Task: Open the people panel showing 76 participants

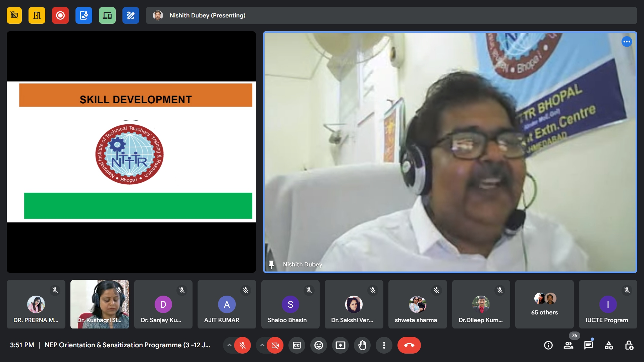Action: click(x=568, y=345)
